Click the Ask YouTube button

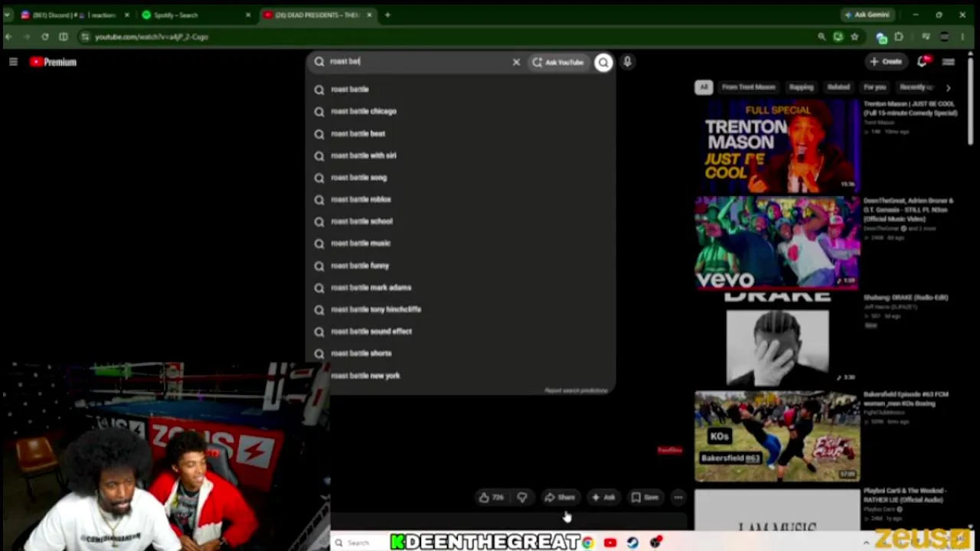point(558,62)
